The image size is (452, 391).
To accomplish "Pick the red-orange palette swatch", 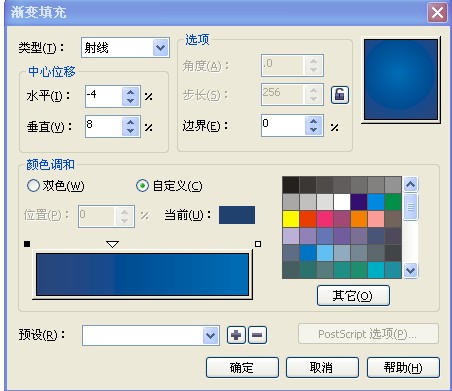I will click(308, 219).
